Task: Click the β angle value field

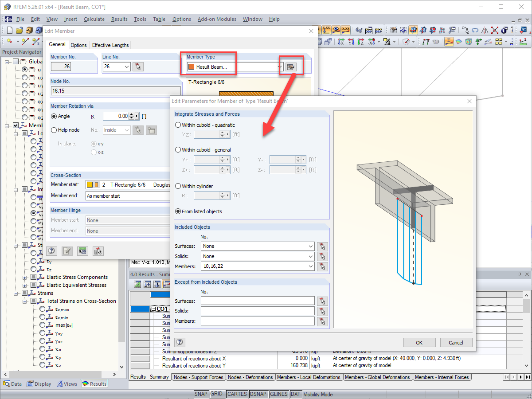Action: (116, 116)
